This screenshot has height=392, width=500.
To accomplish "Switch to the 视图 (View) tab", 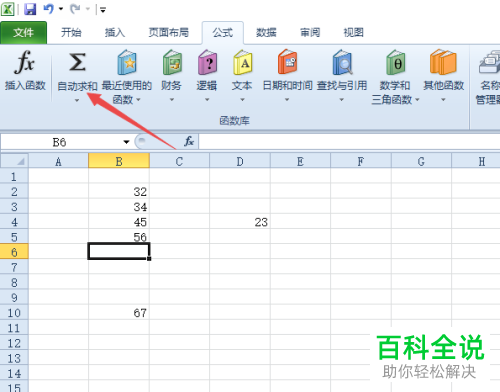I will coord(353,33).
